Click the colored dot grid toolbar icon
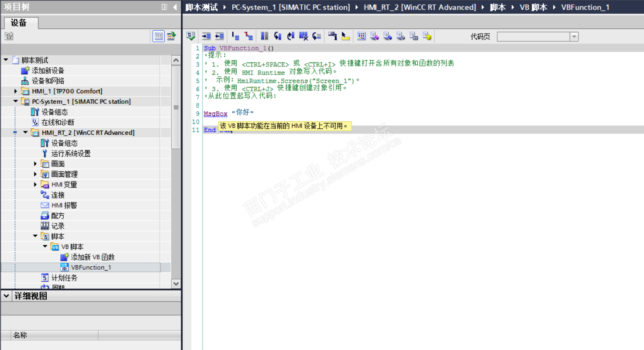Image resolution: width=644 pixels, height=350 pixels. click(362, 36)
